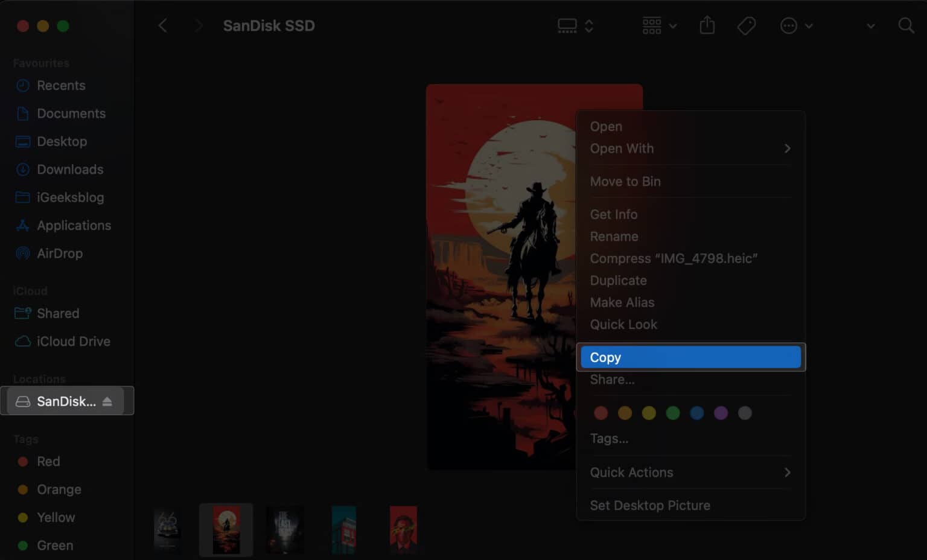Click Move to Bin
This screenshot has height=560, width=927.
[x=625, y=181]
